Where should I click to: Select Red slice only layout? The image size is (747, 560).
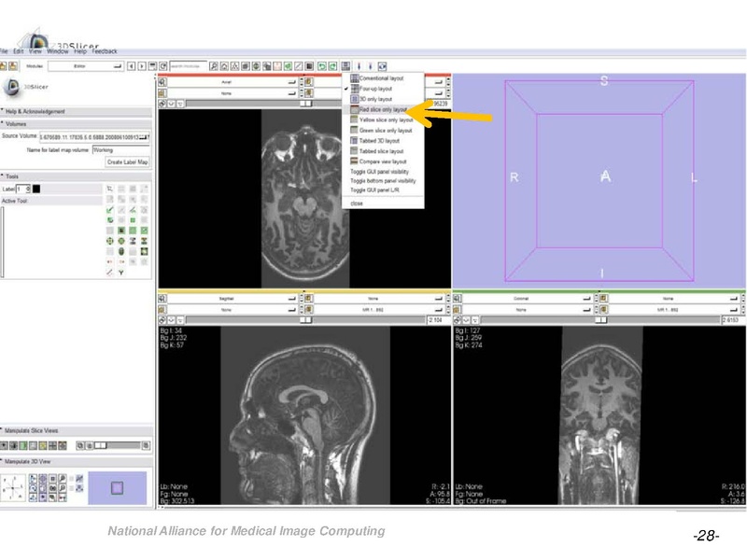(383, 109)
